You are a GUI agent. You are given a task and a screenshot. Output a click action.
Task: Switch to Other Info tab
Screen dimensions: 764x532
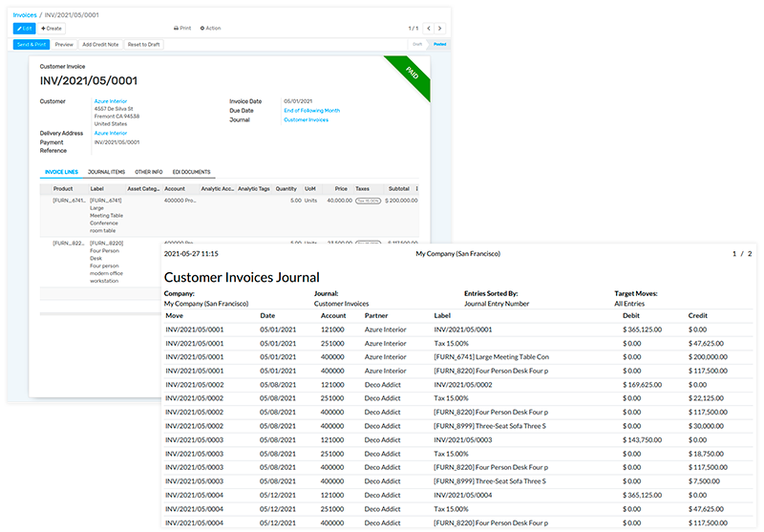pyautogui.click(x=149, y=172)
